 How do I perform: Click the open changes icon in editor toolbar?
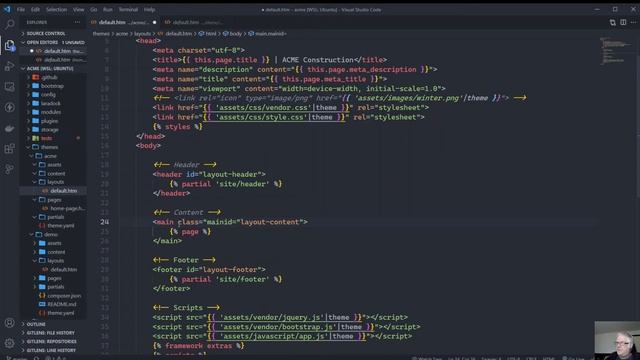(613, 22)
